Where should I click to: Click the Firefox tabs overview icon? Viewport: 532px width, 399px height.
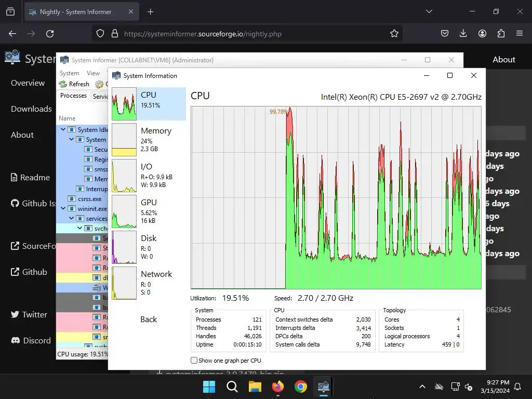pos(10,11)
